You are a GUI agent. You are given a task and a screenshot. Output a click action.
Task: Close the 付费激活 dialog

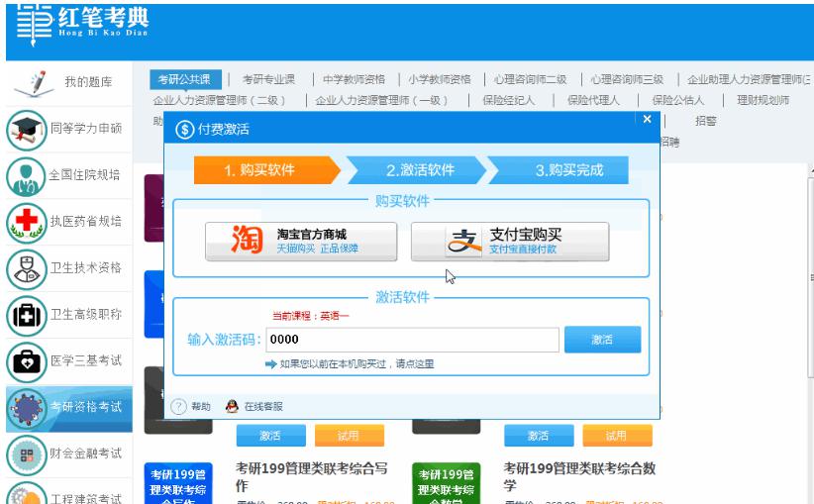click(647, 119)
